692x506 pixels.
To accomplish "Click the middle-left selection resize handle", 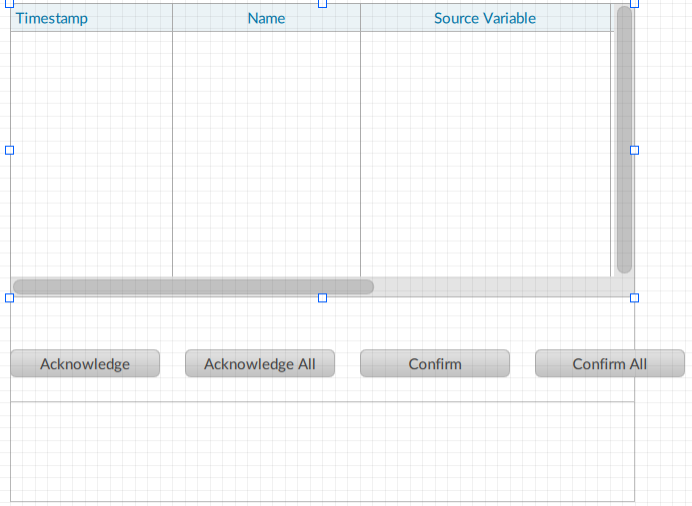I will (10, 150).
